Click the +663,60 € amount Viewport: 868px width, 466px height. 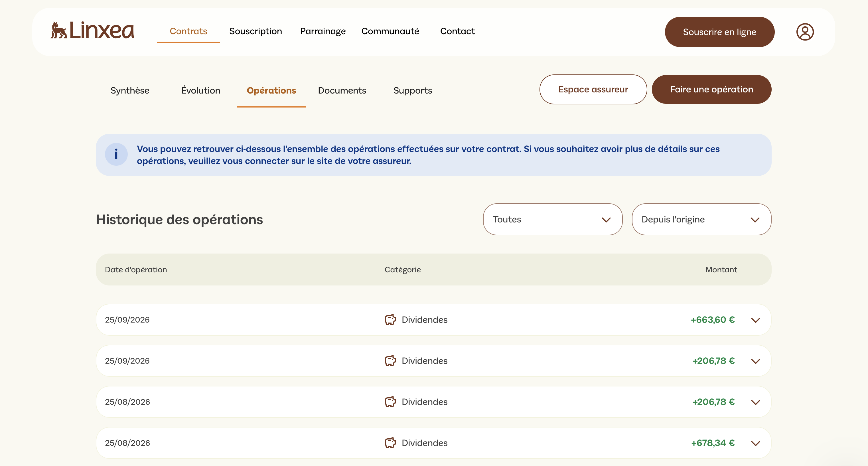pos(713,320)
